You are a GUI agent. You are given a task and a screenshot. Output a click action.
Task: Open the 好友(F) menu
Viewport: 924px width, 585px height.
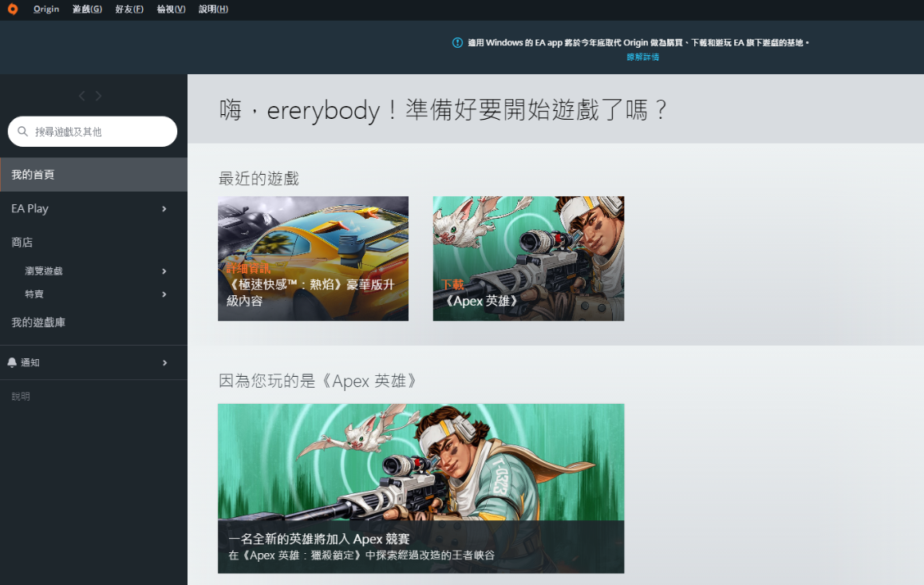(128, 9)
